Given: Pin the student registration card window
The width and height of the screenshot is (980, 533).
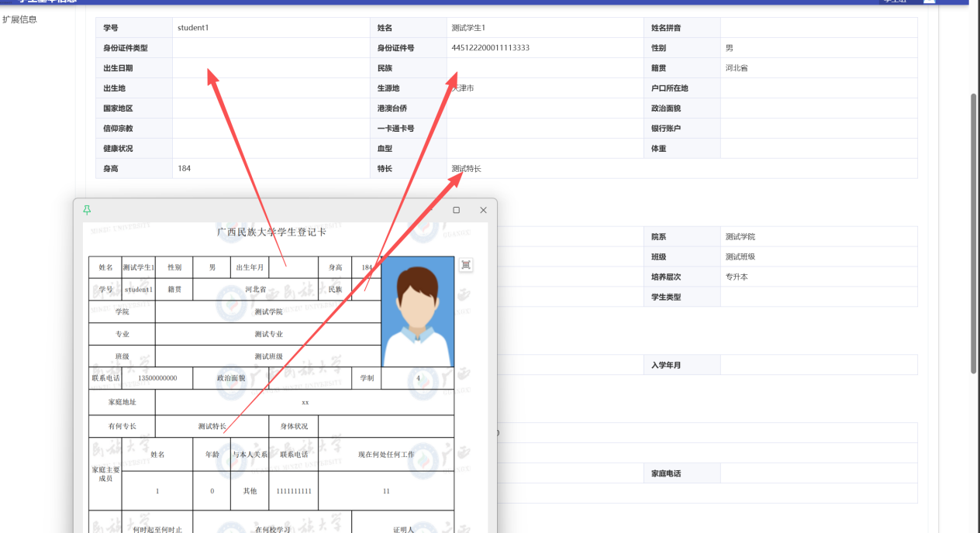Looking at the screenshot, I should [x=87, y=210].
